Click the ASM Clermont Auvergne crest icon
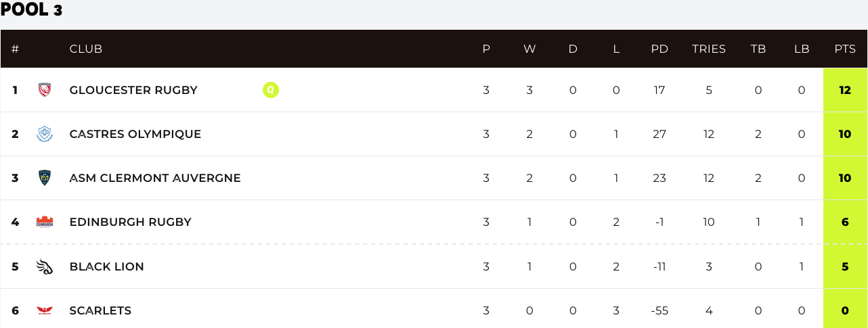The width and height of the screenshot is (868, 328). pos(45,178)
